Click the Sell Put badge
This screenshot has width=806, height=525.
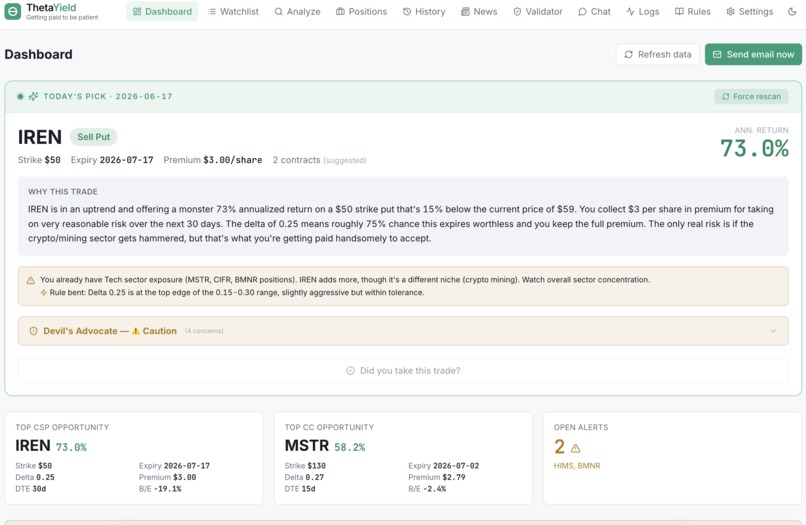(94, 137)
